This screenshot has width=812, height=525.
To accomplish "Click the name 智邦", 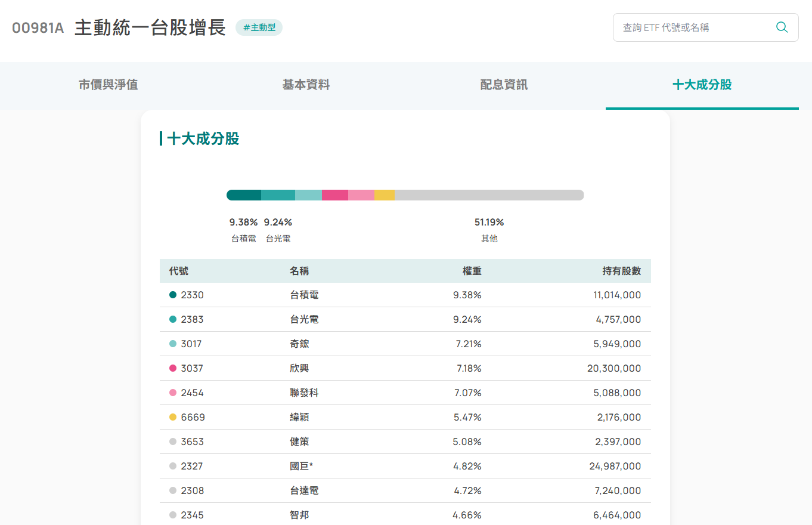I will coord(299,515).
